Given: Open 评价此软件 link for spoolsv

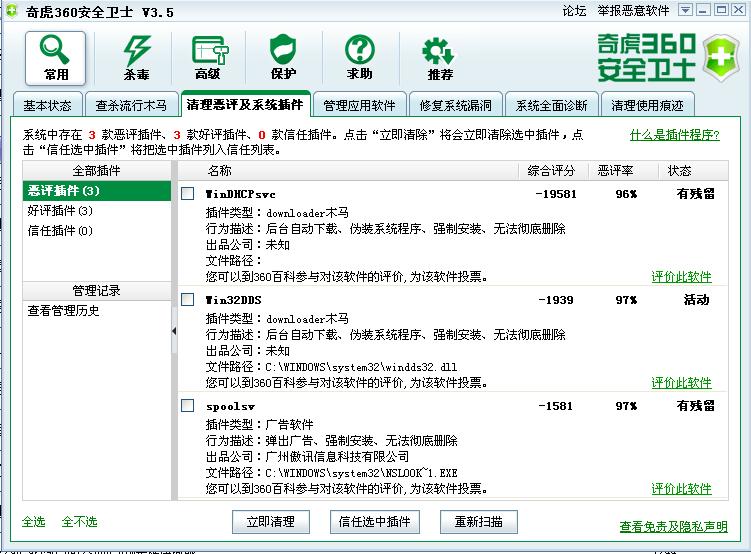Looking at the screenshot, I should (x=681, y=488).
